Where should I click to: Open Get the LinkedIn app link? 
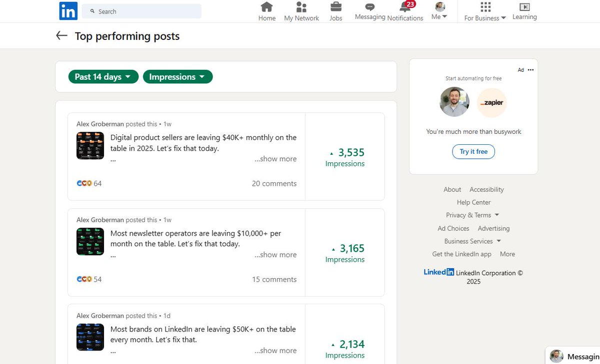click(x=461, y=254)
